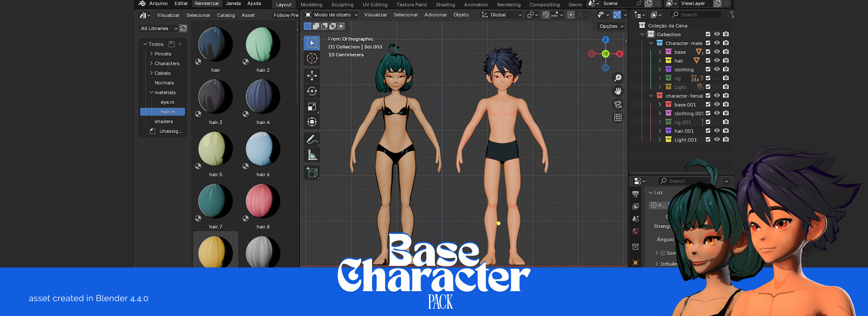Switch to the UV Editing workspace tab

[375, 5]
